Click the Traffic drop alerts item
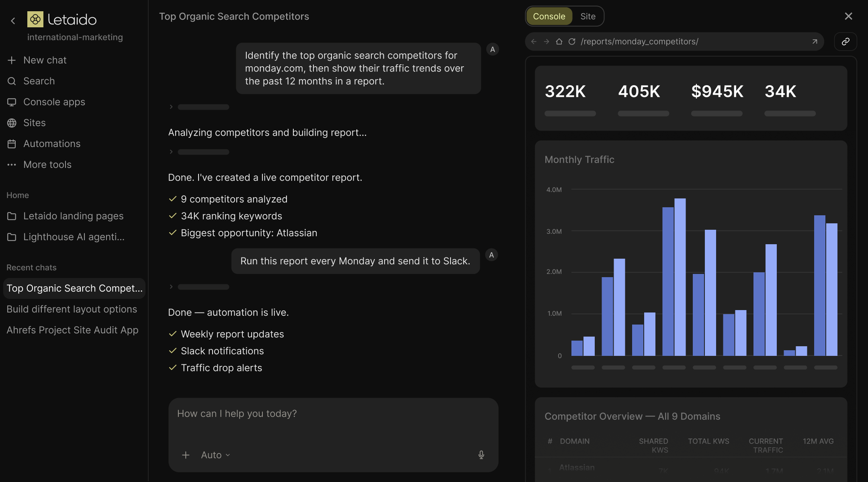The height and width of the screenshot is (482, 868). click(215, 368)
